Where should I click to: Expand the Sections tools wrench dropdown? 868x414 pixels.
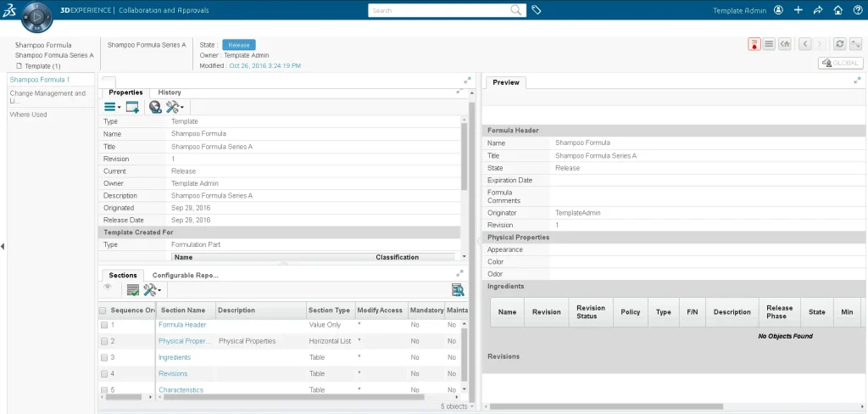153,290
